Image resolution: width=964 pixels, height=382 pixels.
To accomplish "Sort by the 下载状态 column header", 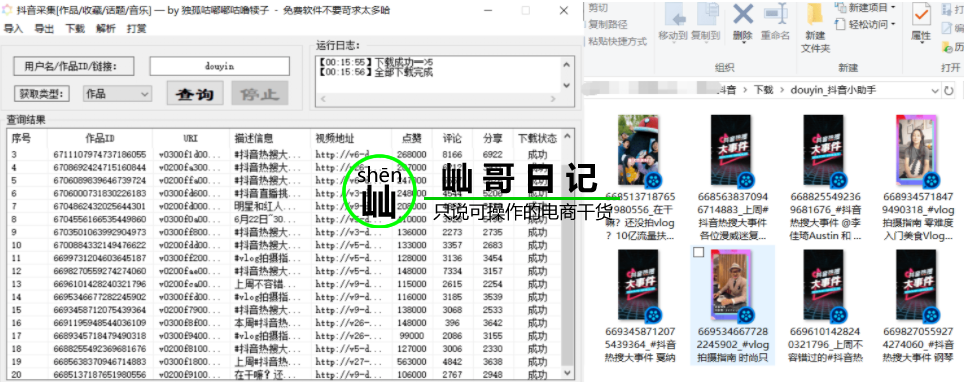I will (x=537, y=138).
